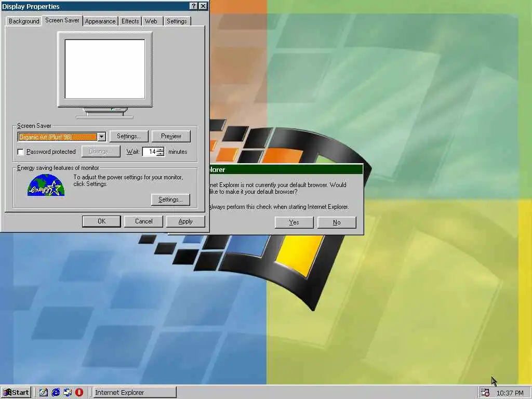
Task: Select the Screen Saver tab
Action: point(62,20)
